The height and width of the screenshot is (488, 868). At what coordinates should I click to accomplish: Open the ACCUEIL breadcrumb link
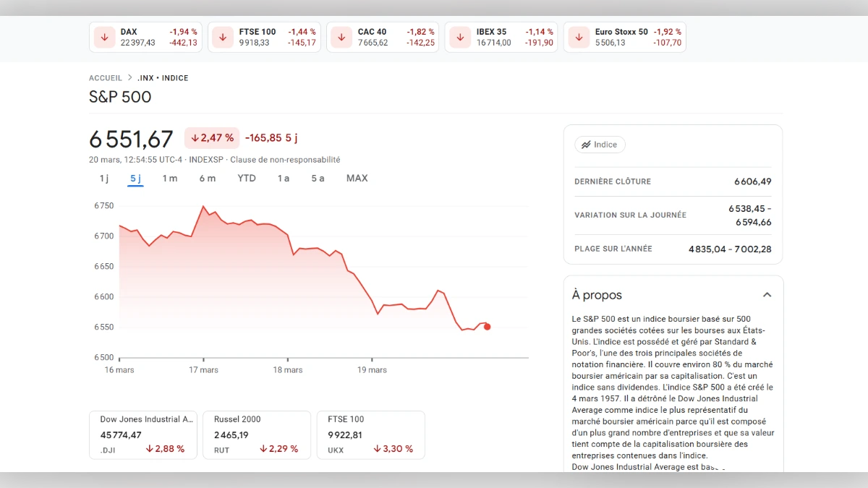click(105, 77)
